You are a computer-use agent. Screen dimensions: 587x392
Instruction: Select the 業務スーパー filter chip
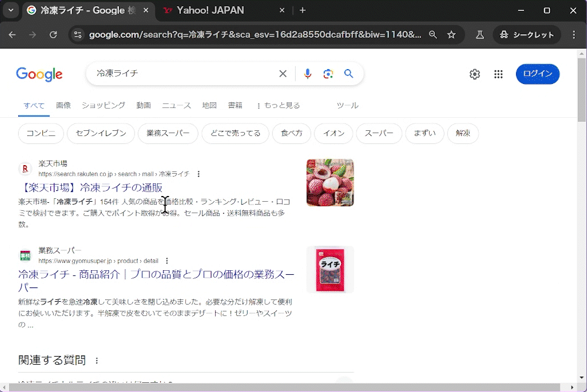point(168,133)
